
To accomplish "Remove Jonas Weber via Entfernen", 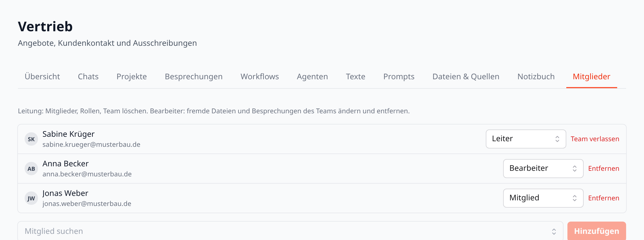I will click(x=604, y=198).
